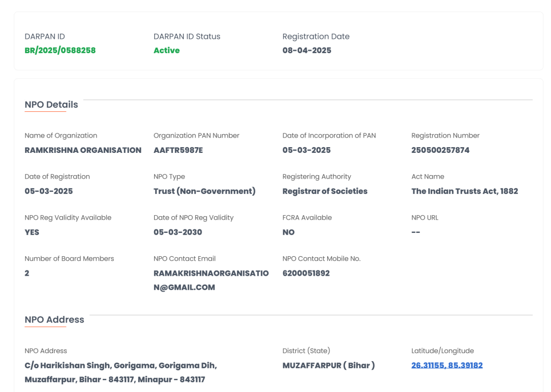
Task: Click the FCRA Available value NO
Action: coord(288,232)
